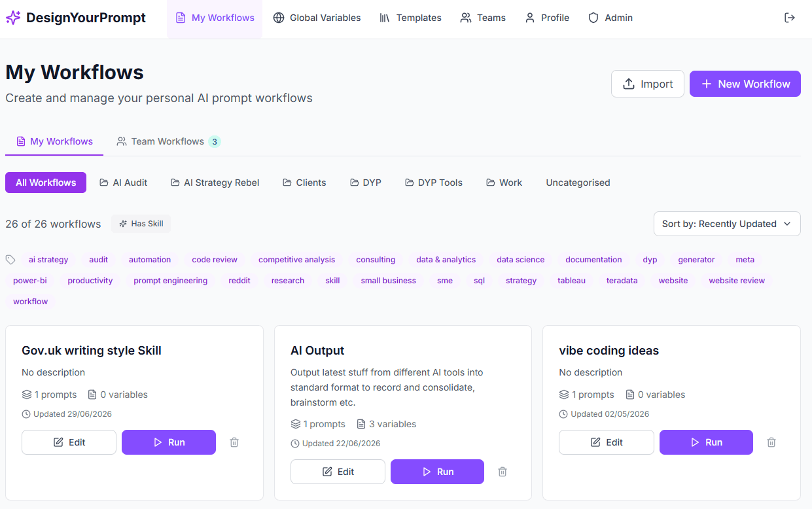Image resolution: width=812 pixels, height=509 pixels.
Task: Filter by the Clients folder
Action: 304,183
